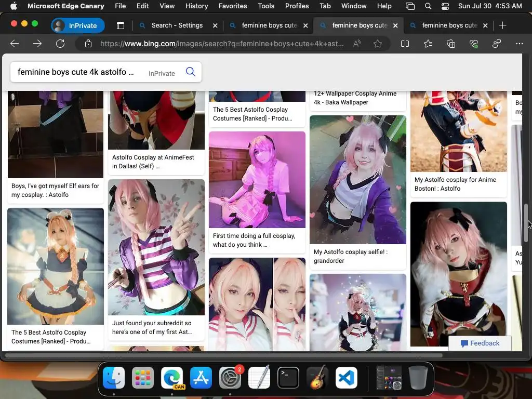Open '12+ Wallpaper Cosplay Anime 4k' link

[x=355, y=98]
